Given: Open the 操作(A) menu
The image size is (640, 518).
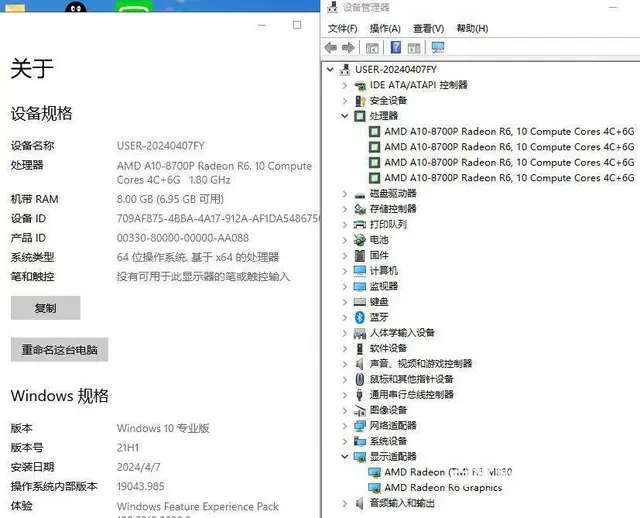Looking at the screenshot, I should pyautogui.click(x=385, y=29).
